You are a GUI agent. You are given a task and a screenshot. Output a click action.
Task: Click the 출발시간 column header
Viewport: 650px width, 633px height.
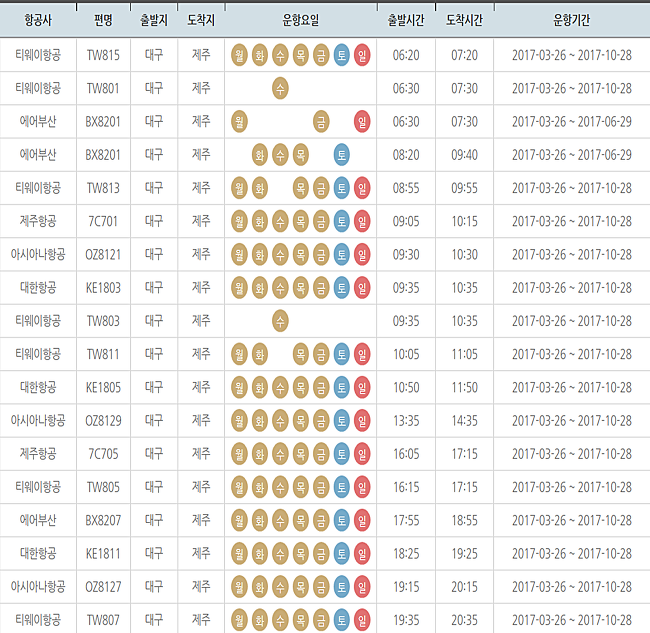406,20
